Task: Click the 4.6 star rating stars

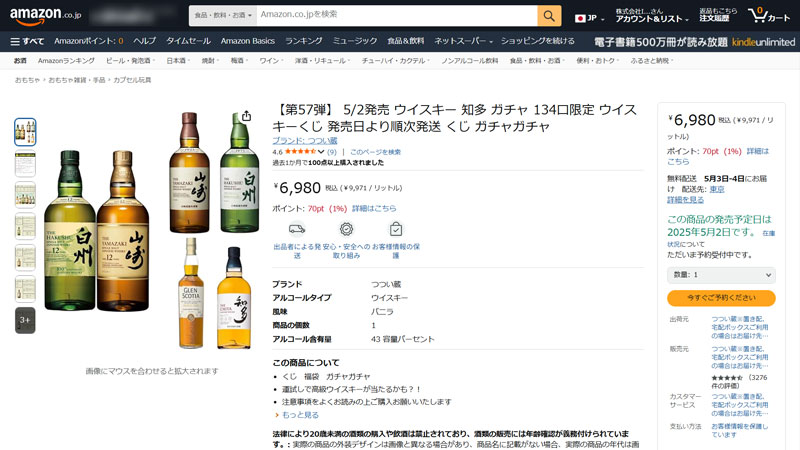Action: pos(301,152)
